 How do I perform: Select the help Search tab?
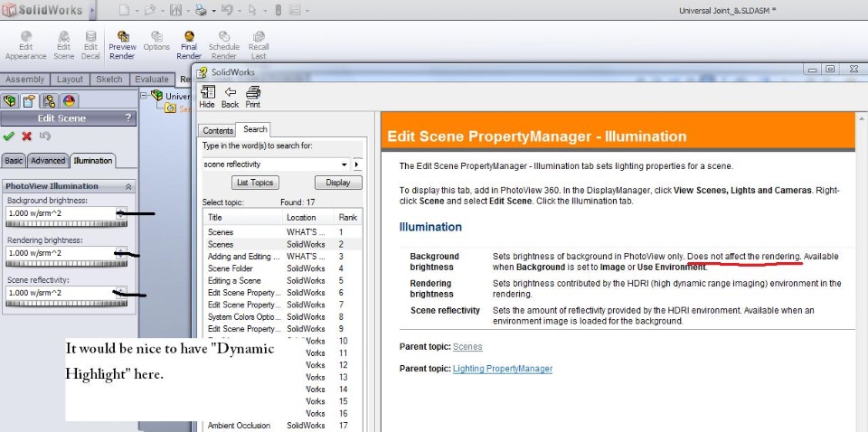pos(255,129)
